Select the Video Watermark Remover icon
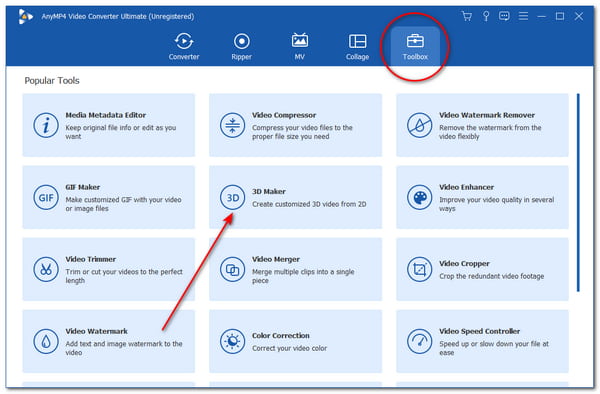This screenshot has height=394, width=600. tap(419, 125)
